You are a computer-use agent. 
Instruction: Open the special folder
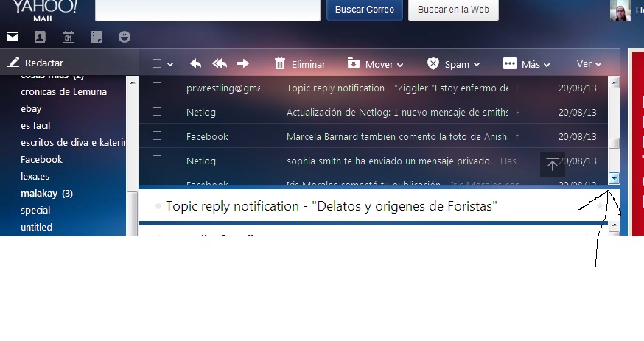(x=35, y=210)
